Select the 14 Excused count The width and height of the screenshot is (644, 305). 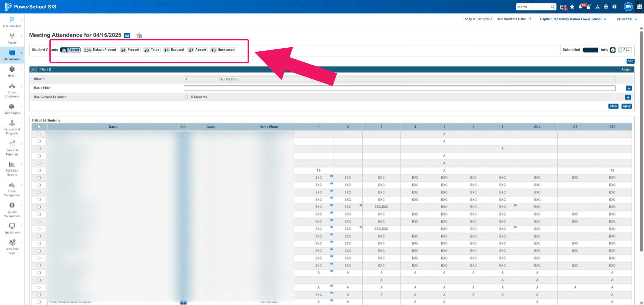coord(174,50)
